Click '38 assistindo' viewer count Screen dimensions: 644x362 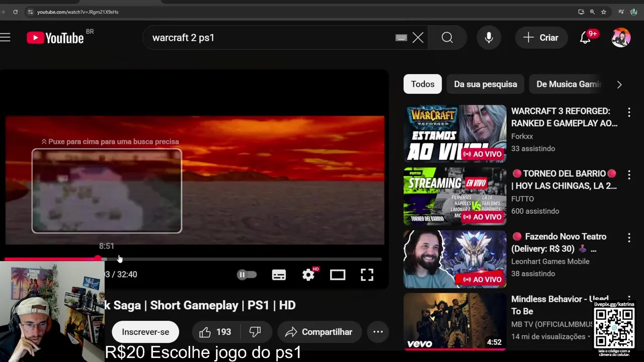click(x=533, y=274)
